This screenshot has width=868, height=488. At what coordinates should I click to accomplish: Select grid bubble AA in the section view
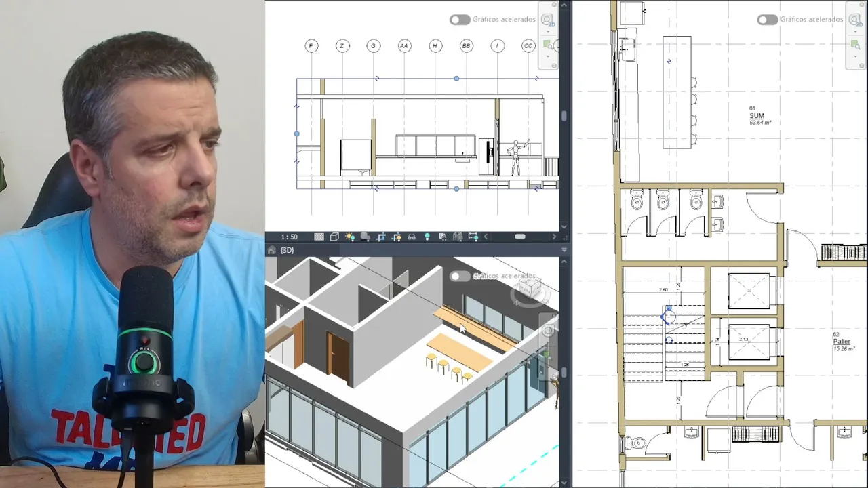(x=404, y=46)
